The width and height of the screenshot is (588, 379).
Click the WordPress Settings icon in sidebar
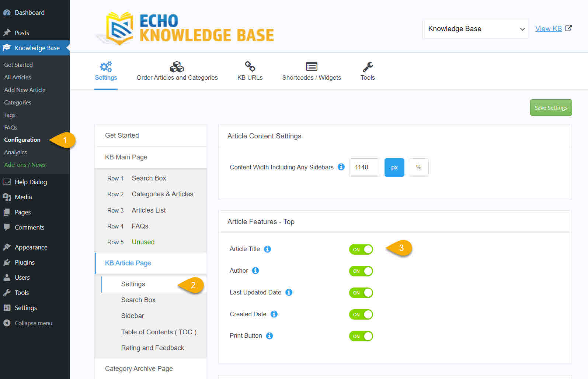pos(7,308)
